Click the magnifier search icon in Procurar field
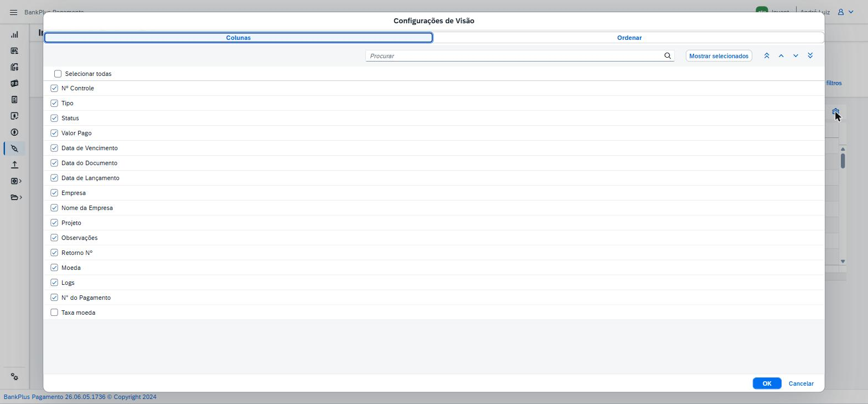868x404 pixels. tap(668, 56)
